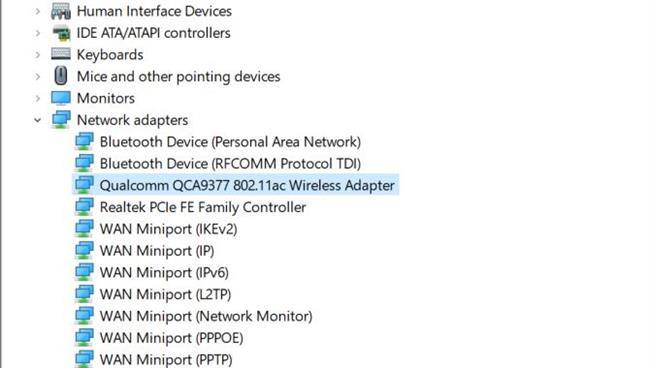The image size is (650, 368).
Task: Select Bluetooth Device (Personal Area Network)
Action: click(230, 142)
